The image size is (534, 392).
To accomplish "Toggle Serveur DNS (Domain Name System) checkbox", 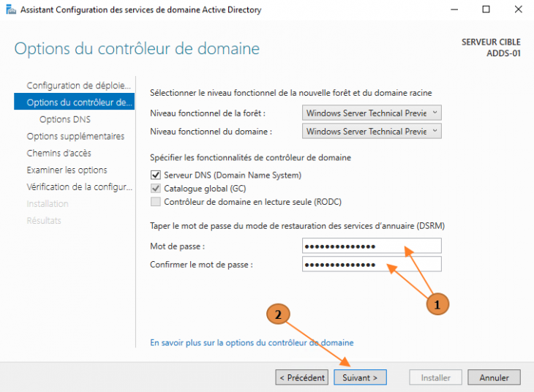I will tap(156, 175).
